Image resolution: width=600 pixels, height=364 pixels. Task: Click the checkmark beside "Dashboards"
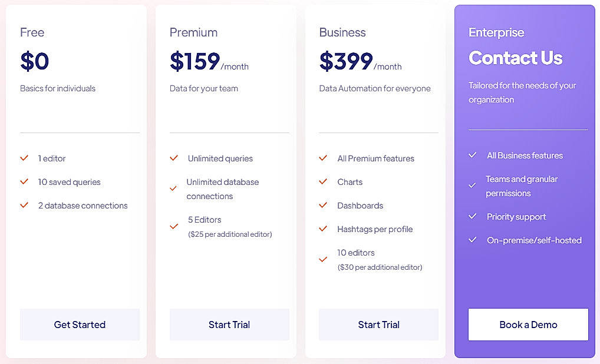pos(323,205)
